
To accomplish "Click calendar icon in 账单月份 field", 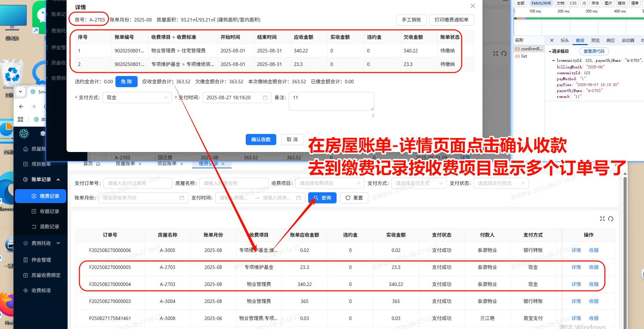I will (182, 198).
